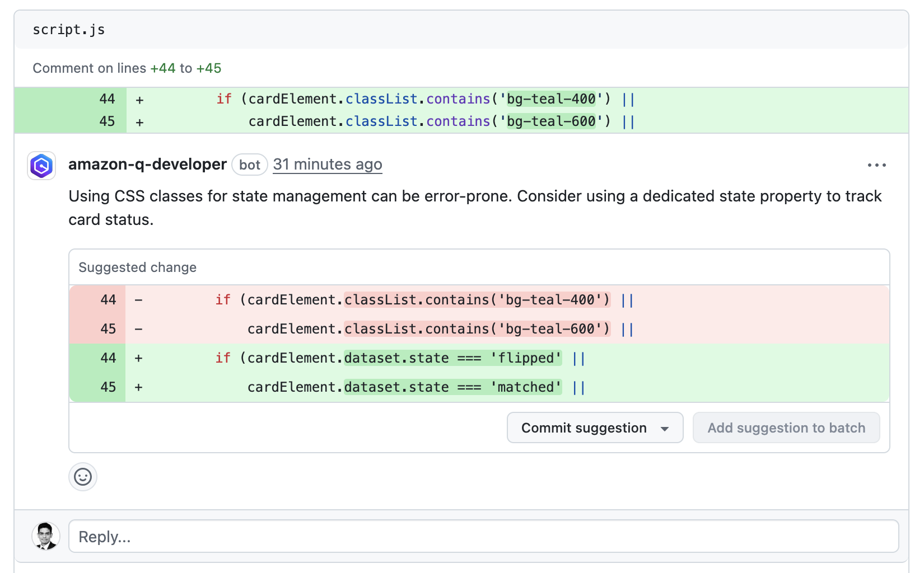
Task: Open the Commit suggestion dropdown caret
Action: pyautogui.click(x=665, y=428)
